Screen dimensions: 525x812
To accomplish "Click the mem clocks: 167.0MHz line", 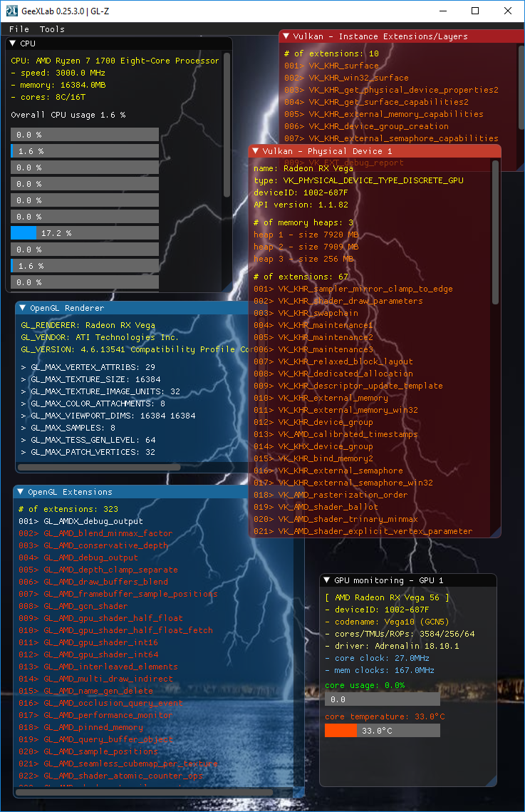I will (x=380, y=670).
